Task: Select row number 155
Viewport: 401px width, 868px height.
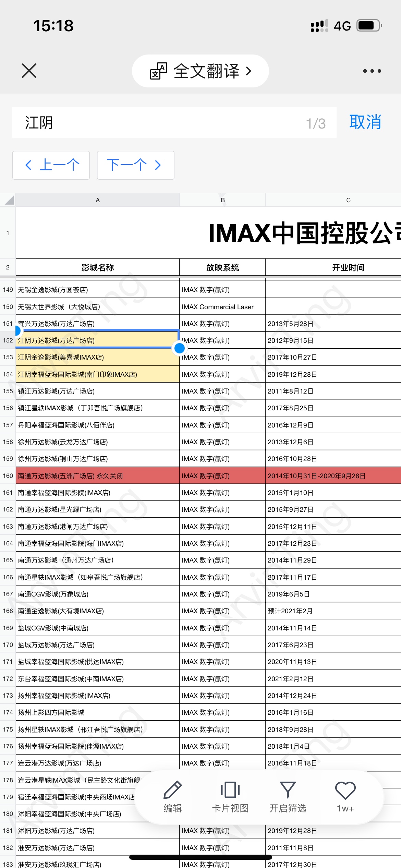Action: coord(8,391)
